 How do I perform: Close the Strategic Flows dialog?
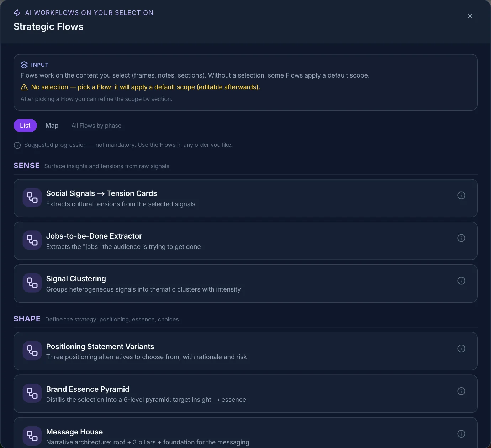click(470, 16)
